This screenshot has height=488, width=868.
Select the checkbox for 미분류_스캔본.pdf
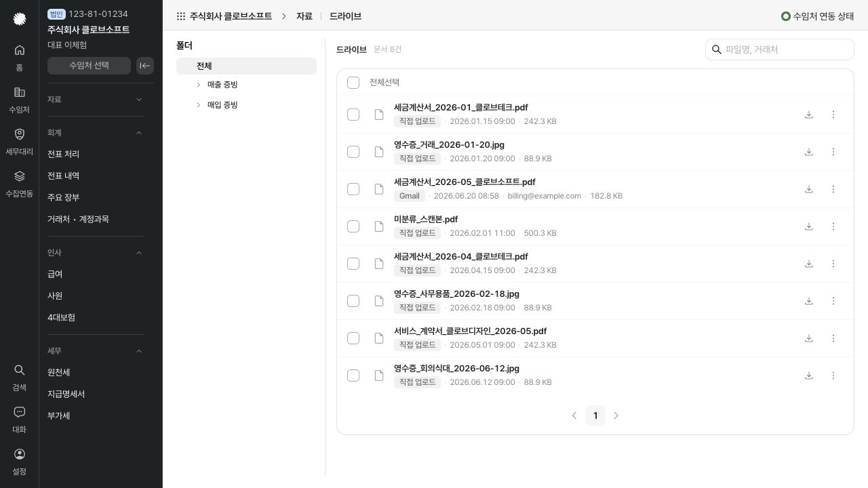[353, 226]
